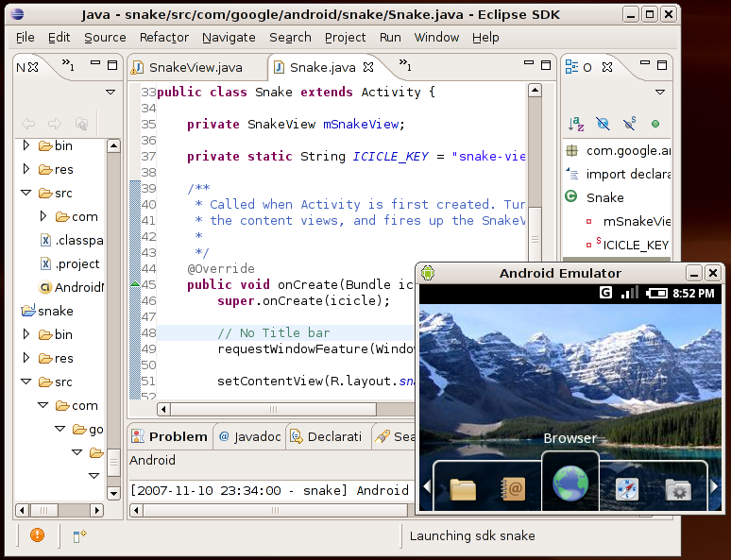Collapse the top src folder in Navigator
Viewport: 731px width, 560px height.
pyautogui.click(x=26, y=193)
